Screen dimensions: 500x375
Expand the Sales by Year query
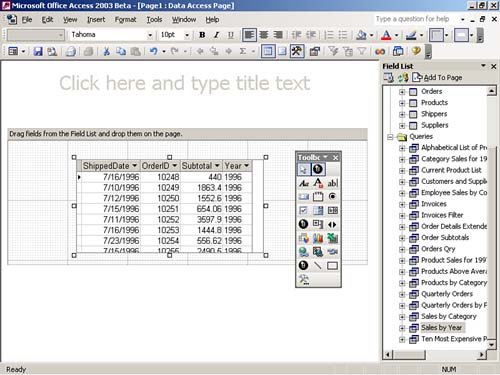(402, 328)
